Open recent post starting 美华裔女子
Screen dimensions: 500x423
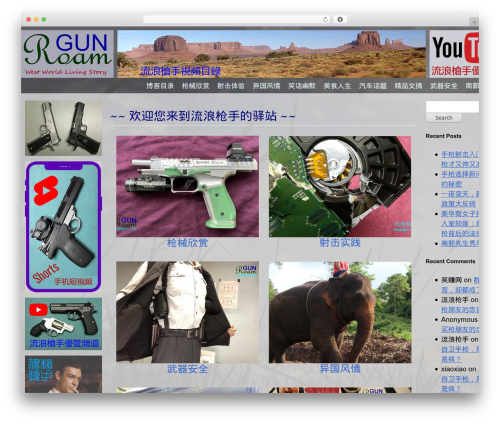pyautogui.click(x=460, y=223)
